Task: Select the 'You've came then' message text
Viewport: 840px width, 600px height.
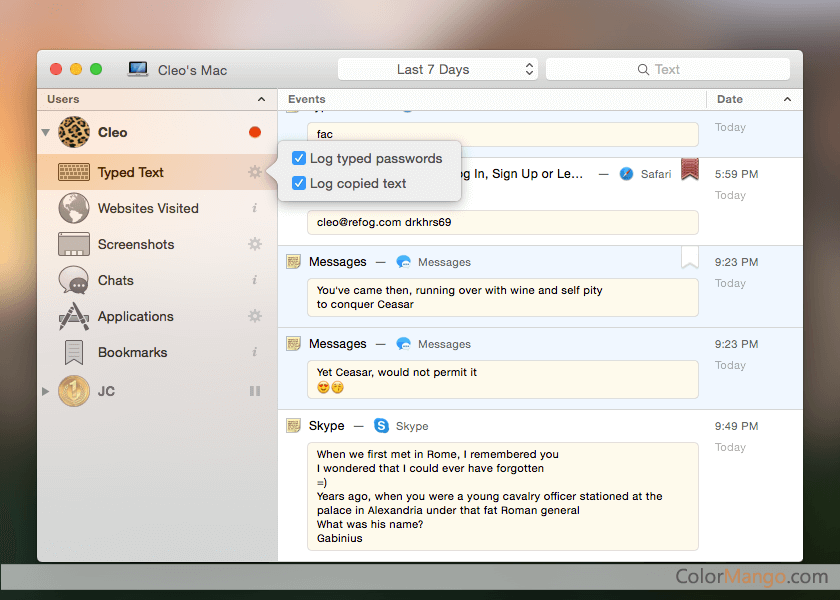Action: tap(502, 297)
